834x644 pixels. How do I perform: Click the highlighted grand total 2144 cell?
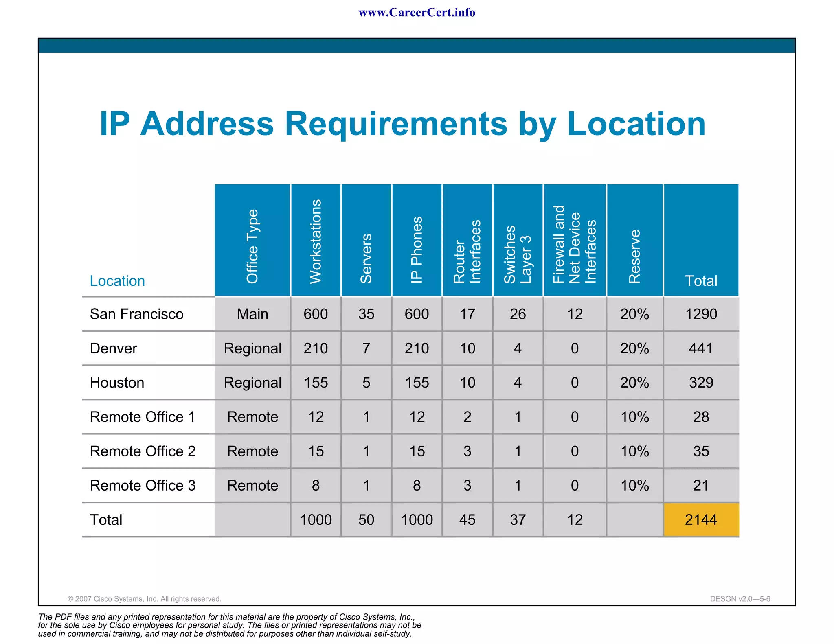point(701,519)
